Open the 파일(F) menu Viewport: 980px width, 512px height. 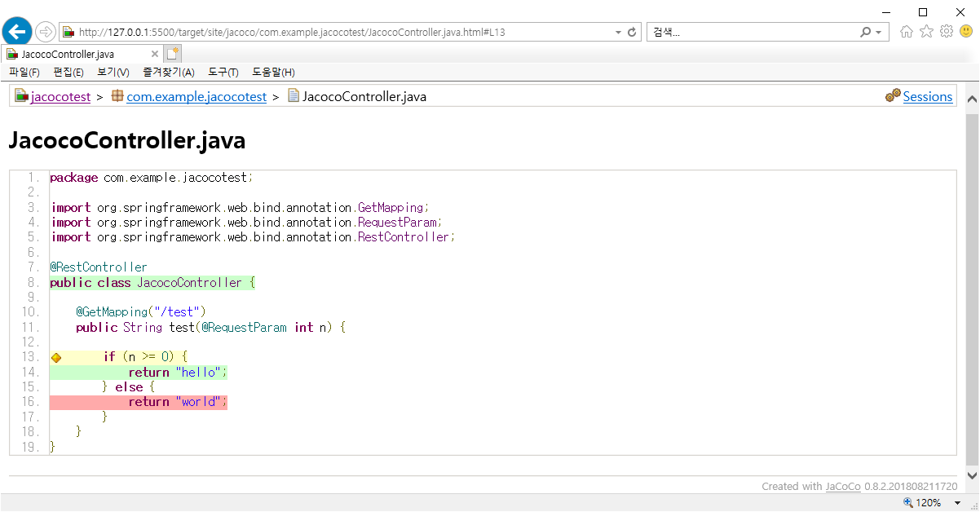coord(24,73)
